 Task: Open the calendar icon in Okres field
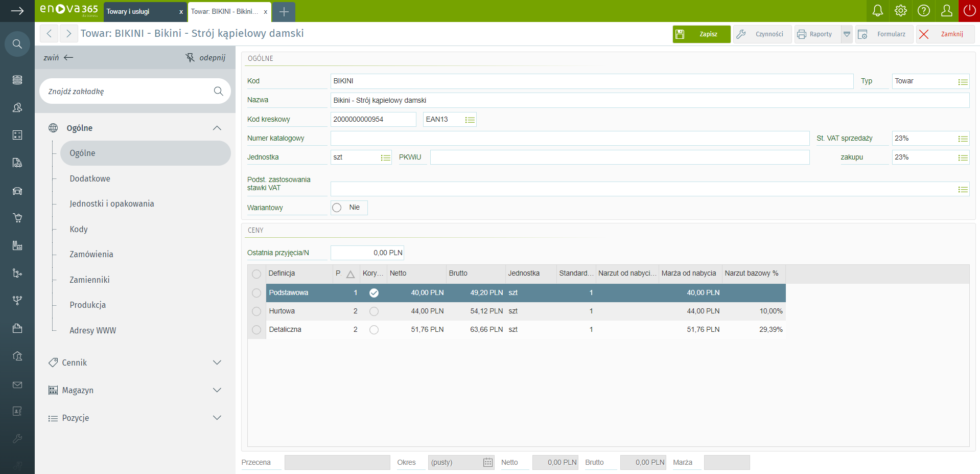tap(487, 462)
